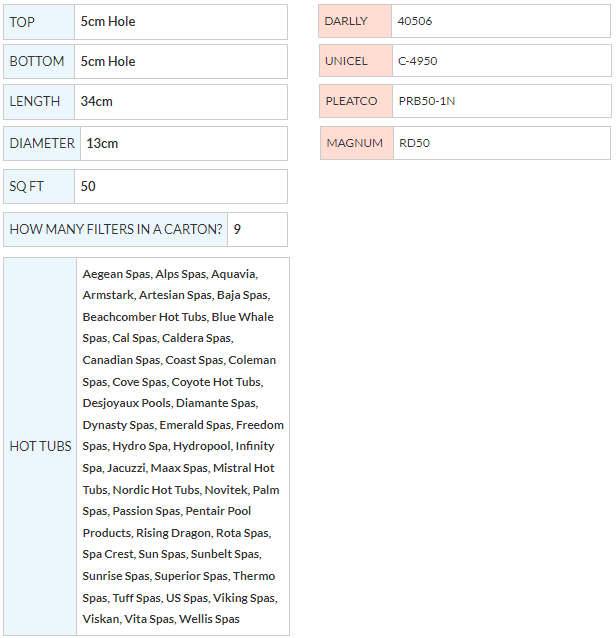616x638 pixels.
Task: Select the 5cm Hole value beside BOTTOM
Action: click(x=108, y=62)
